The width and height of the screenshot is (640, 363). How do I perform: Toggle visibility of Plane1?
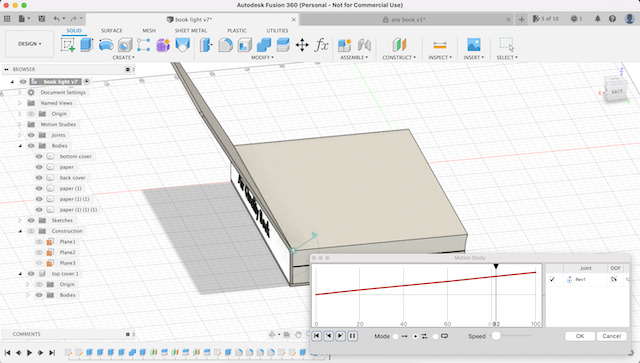[x=39, y=242]
